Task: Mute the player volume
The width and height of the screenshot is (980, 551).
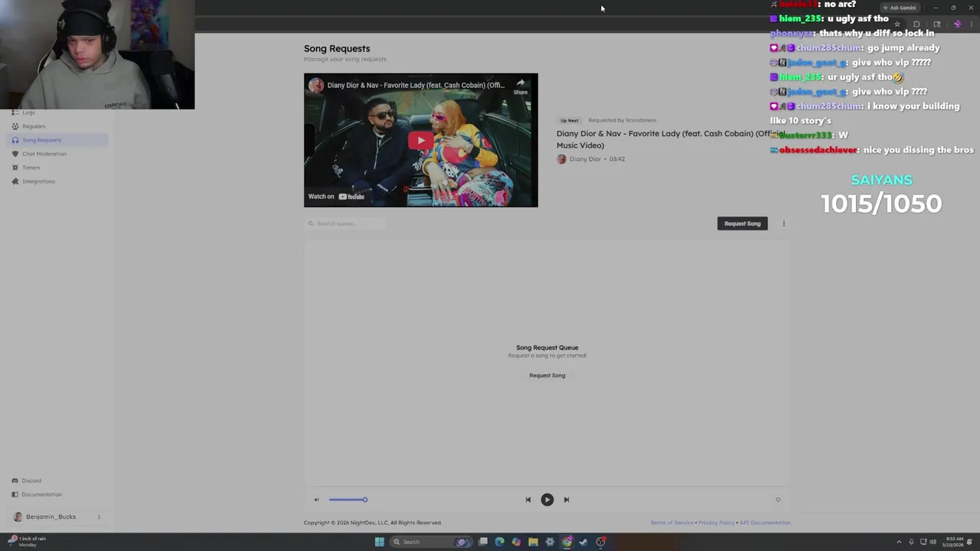Action: [316, 500]
